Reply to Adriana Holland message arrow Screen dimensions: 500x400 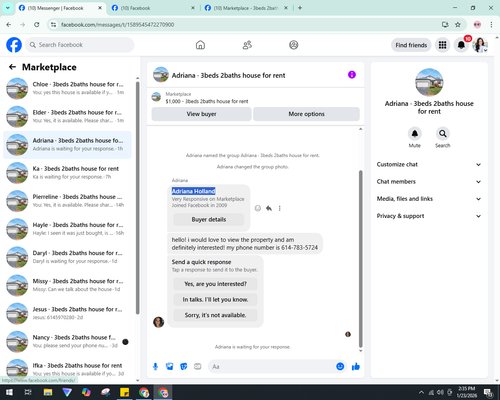269,208
